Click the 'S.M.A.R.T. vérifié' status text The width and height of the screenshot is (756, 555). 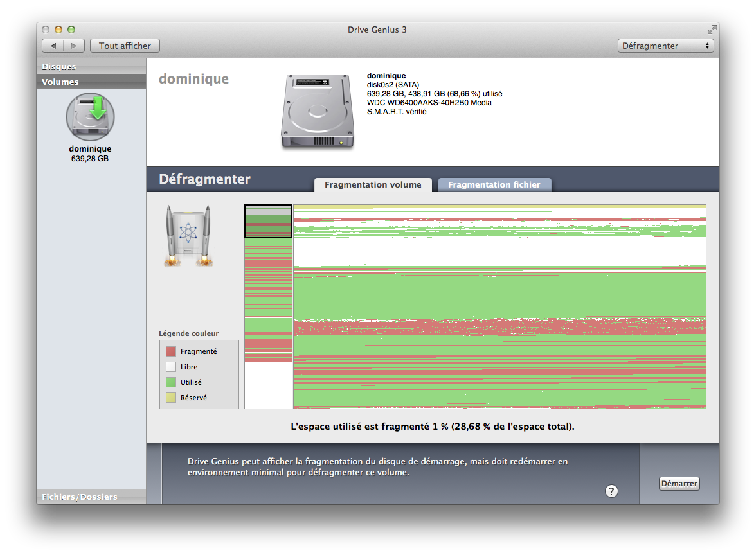click(397, 112)
